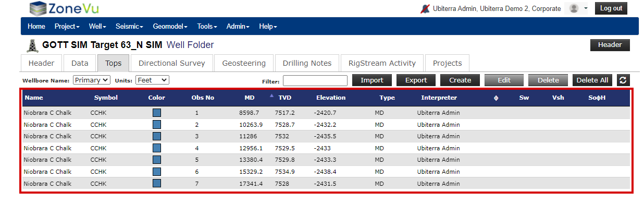Click the TVD value 7529.5
Viewport: 644px width, 203px height.
[285, 148]
